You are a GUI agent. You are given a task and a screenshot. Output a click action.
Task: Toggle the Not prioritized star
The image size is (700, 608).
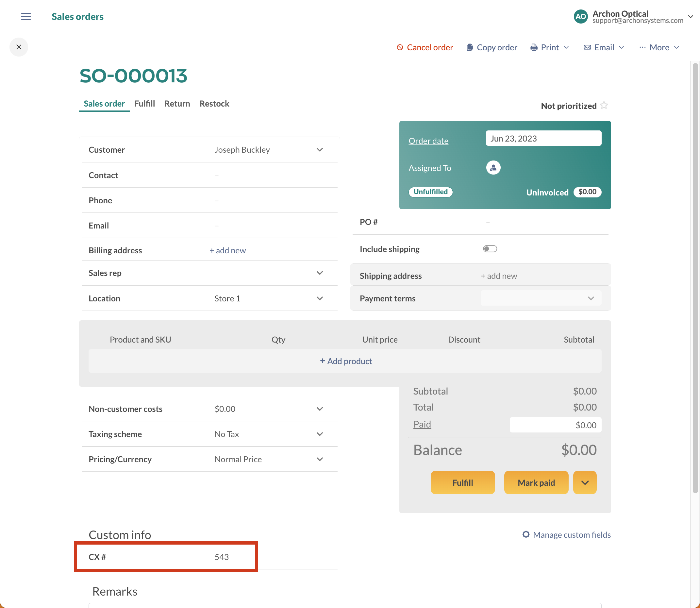pos(604,105)
